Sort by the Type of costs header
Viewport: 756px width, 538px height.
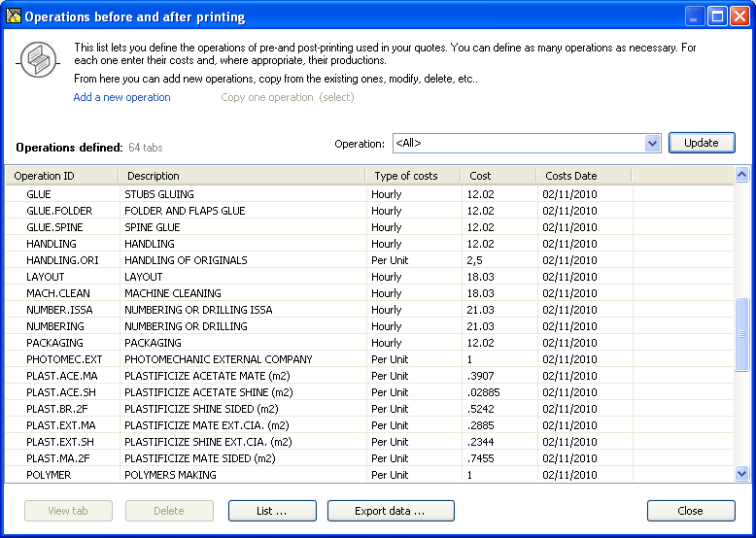click(413, 177)
